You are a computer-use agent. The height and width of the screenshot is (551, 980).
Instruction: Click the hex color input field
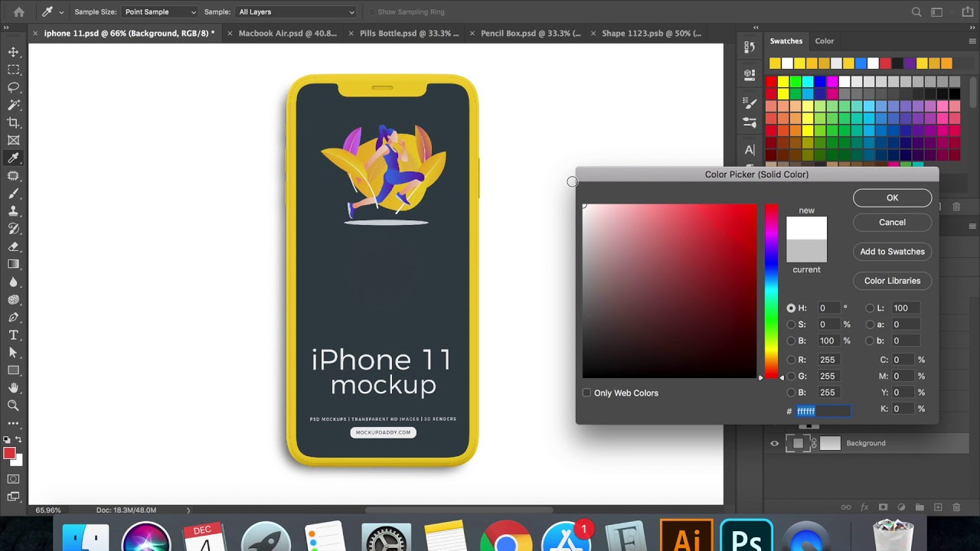[x=823, y=411]
